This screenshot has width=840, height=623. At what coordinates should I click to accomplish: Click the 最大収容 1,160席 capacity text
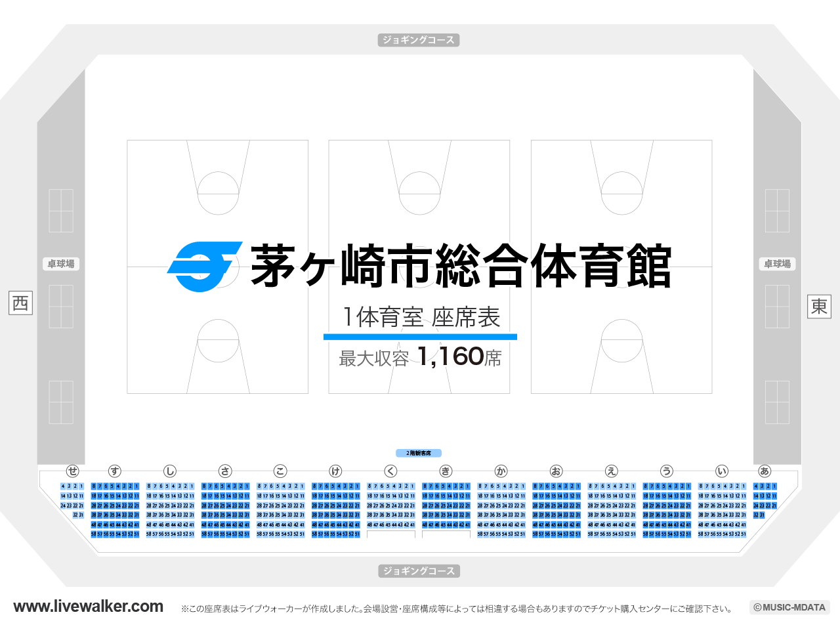(x=420, y=357)
